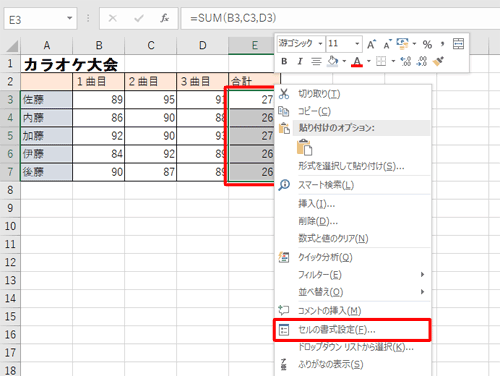Expand フィルター submenu arrow
500x376 pixels.
click(422, 274)
